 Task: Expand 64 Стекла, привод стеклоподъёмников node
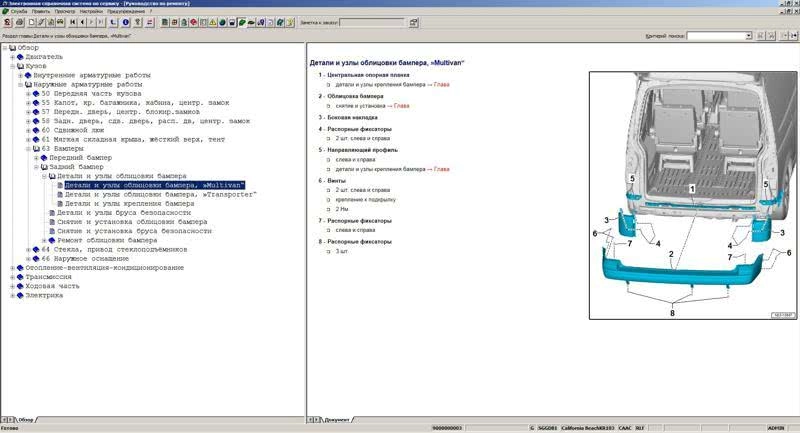click(x=29, y=249)
